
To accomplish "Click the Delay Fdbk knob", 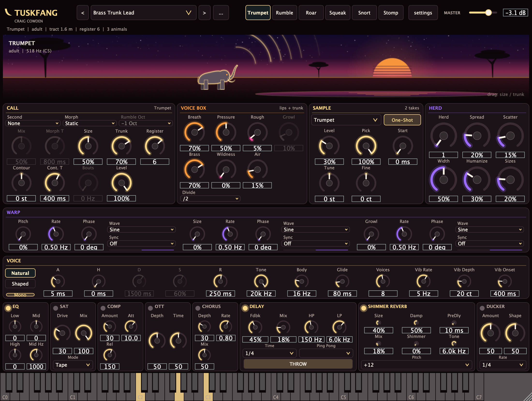I will pos(255,327).
